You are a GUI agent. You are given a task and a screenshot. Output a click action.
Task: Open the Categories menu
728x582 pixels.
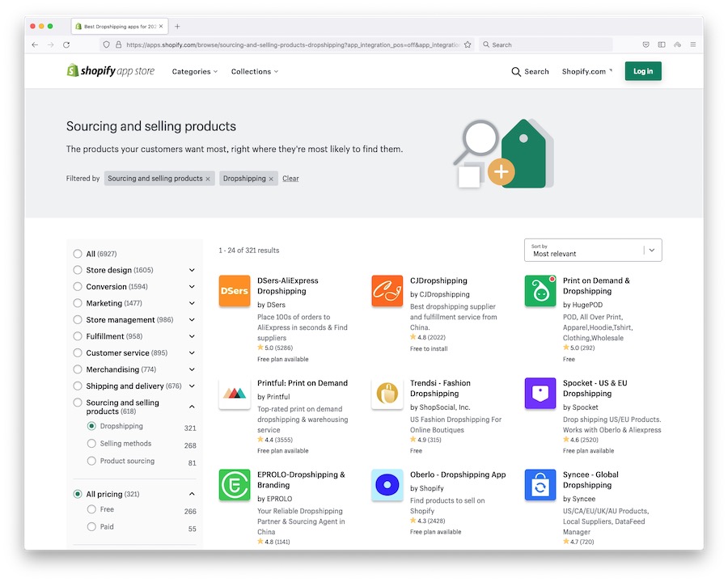pyautogui.click(x=194, y=71)
